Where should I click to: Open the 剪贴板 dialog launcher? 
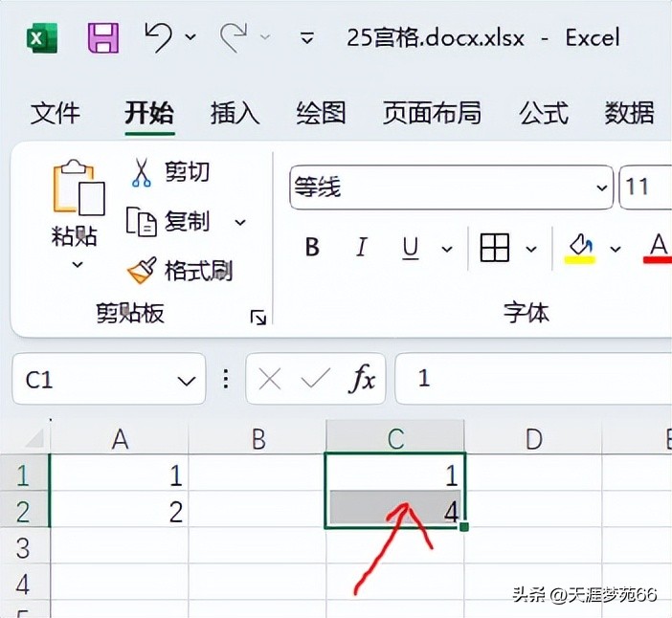point(258,318)
